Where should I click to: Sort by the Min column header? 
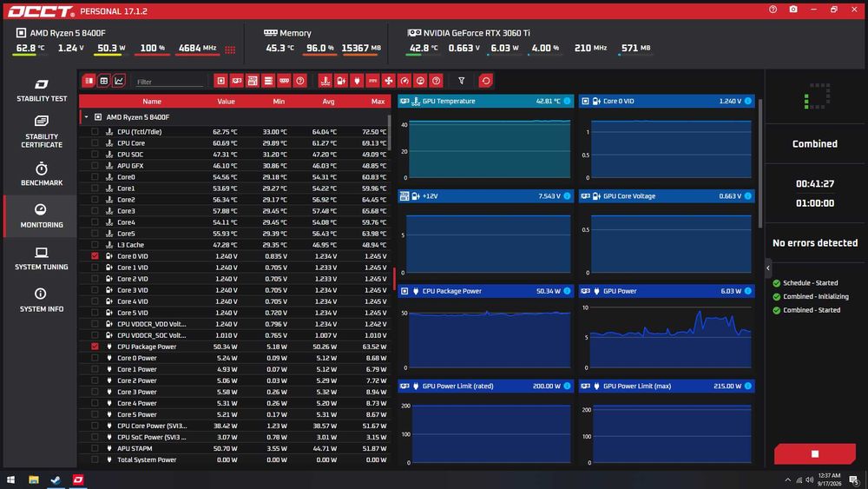coord(279,102)
